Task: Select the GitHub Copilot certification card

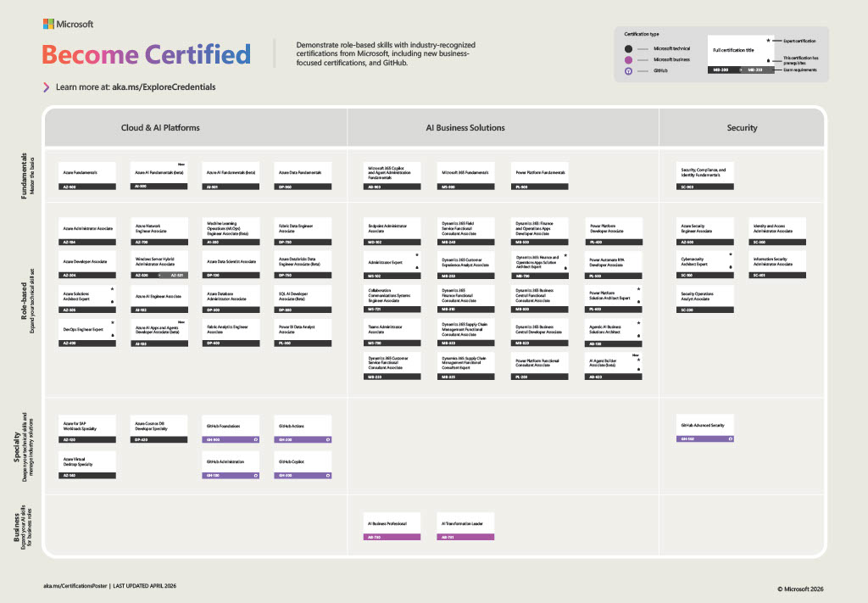Action: tap(303, 466)
